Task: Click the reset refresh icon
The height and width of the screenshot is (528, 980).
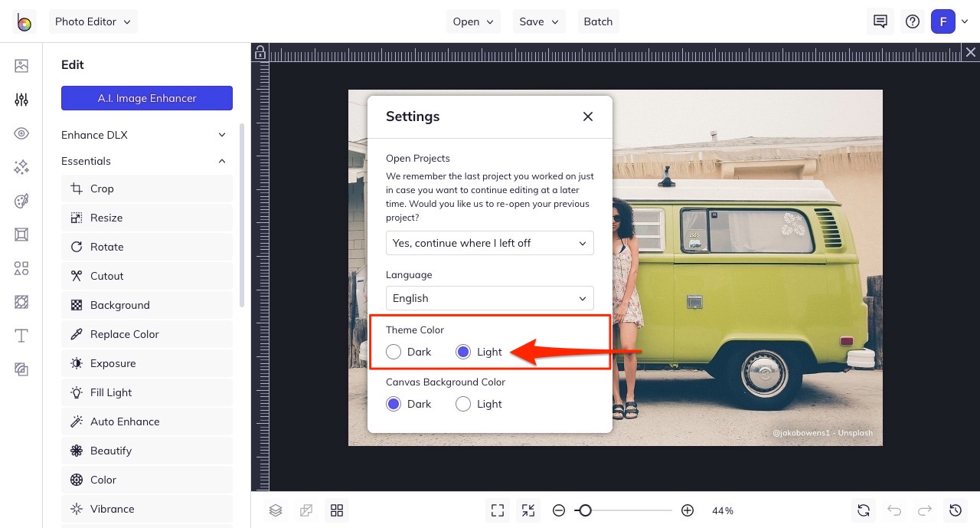Action: tap(864, 510)
